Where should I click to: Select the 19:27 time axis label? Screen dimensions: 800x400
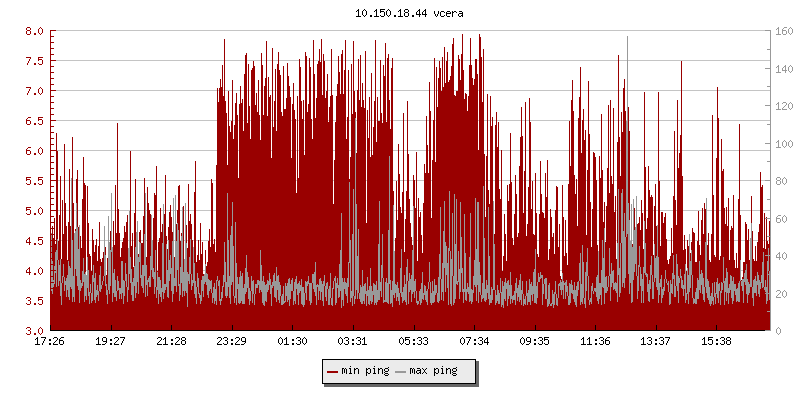[110, 341]
